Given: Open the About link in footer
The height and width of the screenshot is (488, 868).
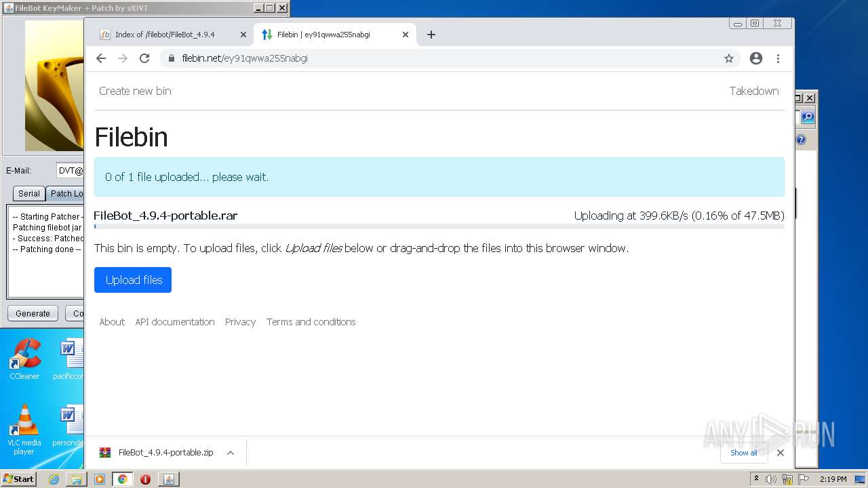Looking at the screenshot, I should (x=112, y=322).
